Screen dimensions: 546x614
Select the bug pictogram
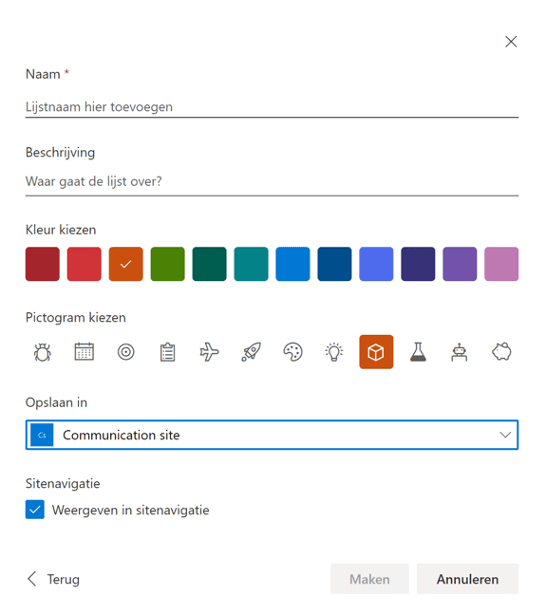42,352
